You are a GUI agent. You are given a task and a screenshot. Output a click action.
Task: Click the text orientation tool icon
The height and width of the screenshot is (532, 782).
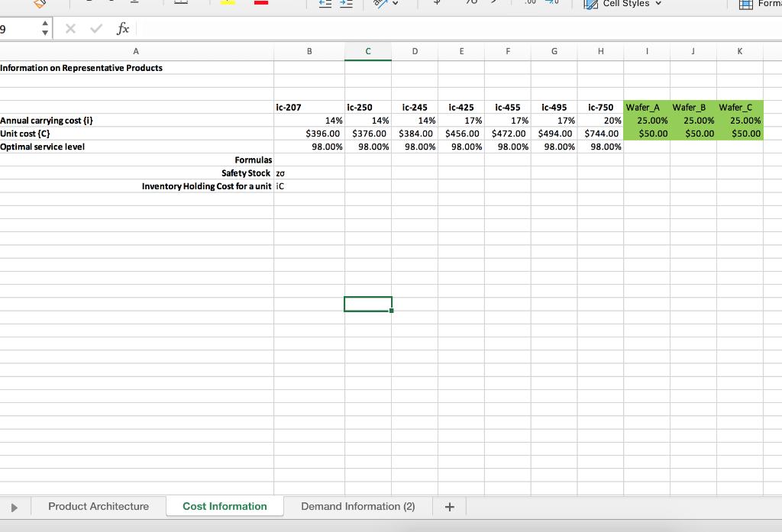(x=379, y=3)
